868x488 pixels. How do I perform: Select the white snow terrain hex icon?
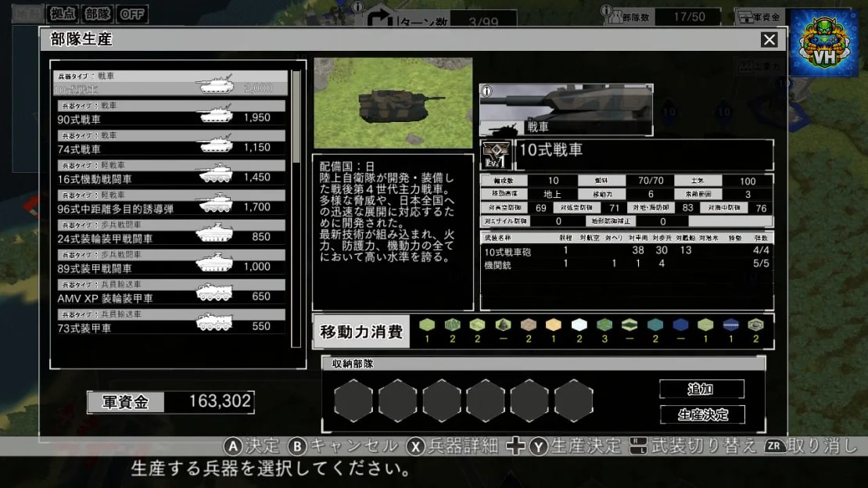579,325
